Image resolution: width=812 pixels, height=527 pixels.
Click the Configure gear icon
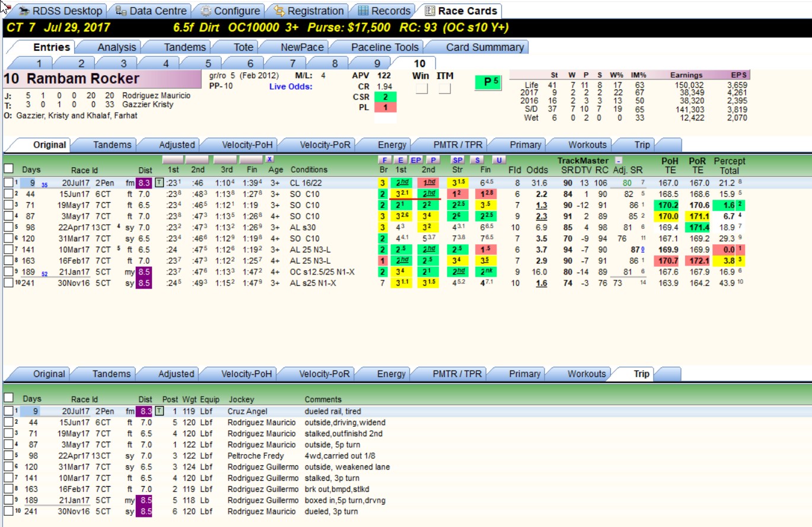(206, 11)
